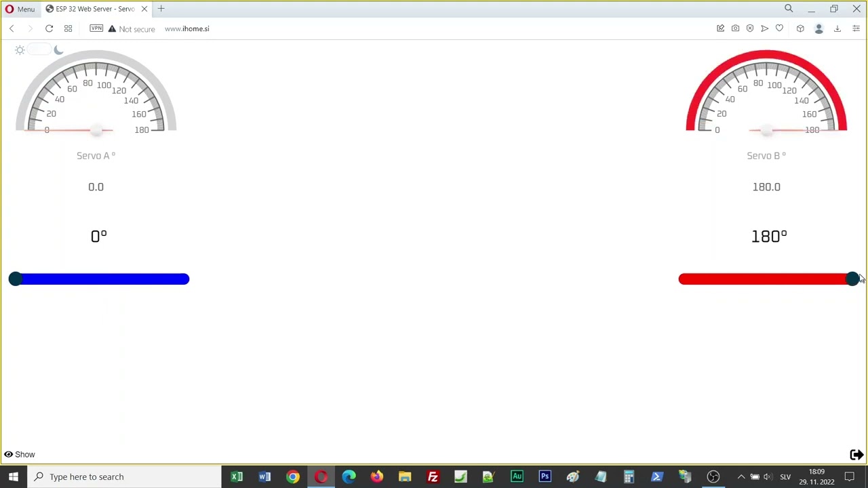Click the 180.0 value under Servo B

tap(766, 186)
